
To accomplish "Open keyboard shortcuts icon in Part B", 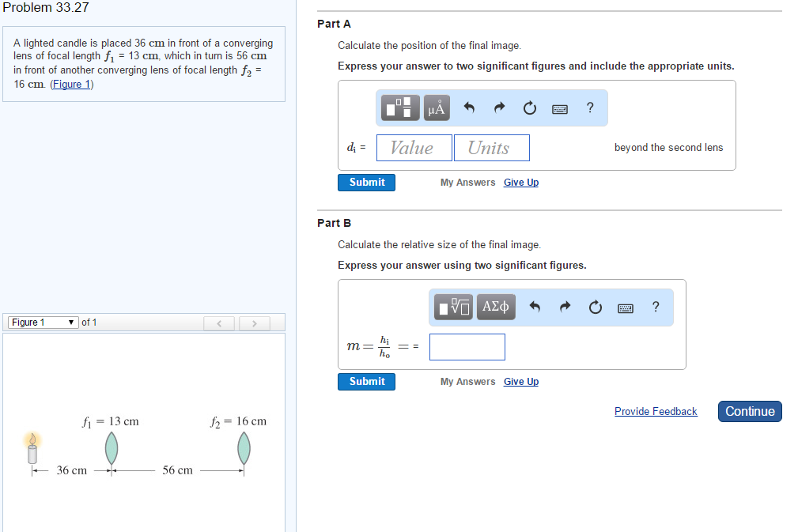I will point(626,308).
